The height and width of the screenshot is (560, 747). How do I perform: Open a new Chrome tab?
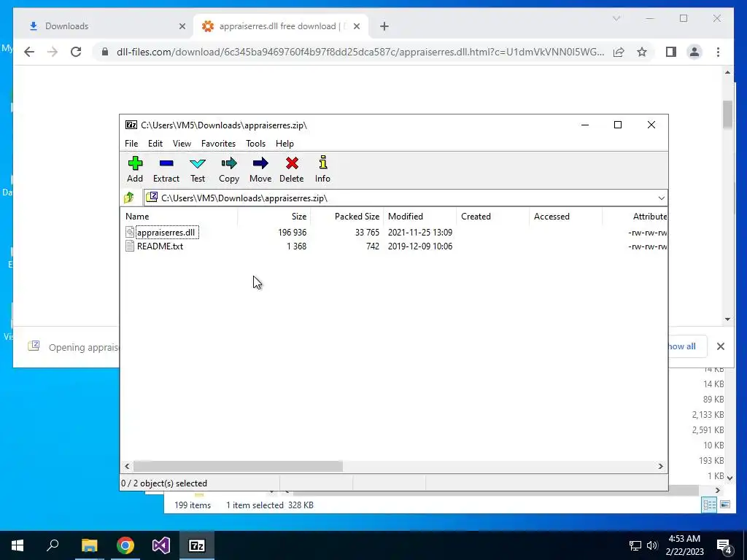click(384, 26)
